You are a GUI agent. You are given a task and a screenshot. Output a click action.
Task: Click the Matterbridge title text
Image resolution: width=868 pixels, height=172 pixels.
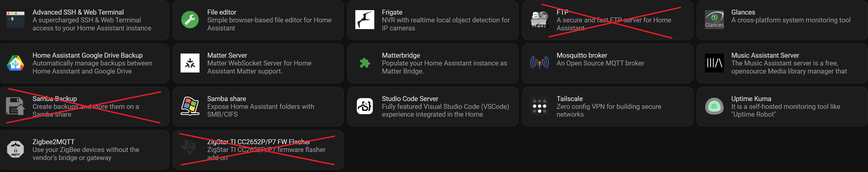coord(401,55)
